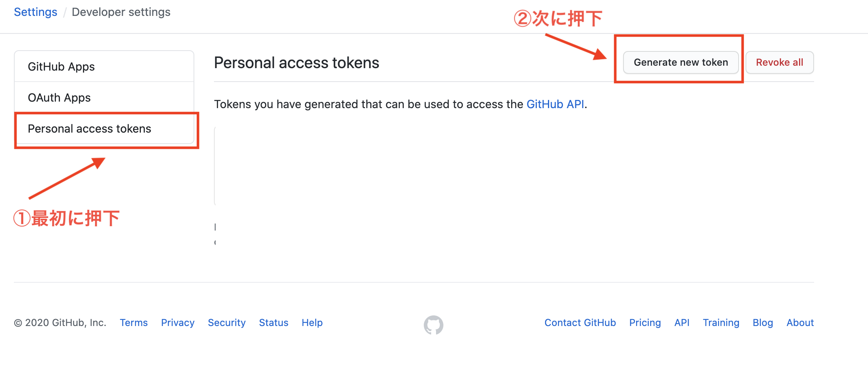This screenshot has height=366, width=868.
Task: Open the About footer link
Action: (800, 323)
